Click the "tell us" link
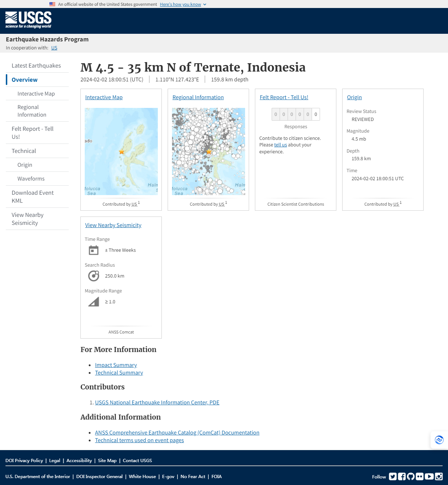Screen dimensions: 448x485 point(280,145)
